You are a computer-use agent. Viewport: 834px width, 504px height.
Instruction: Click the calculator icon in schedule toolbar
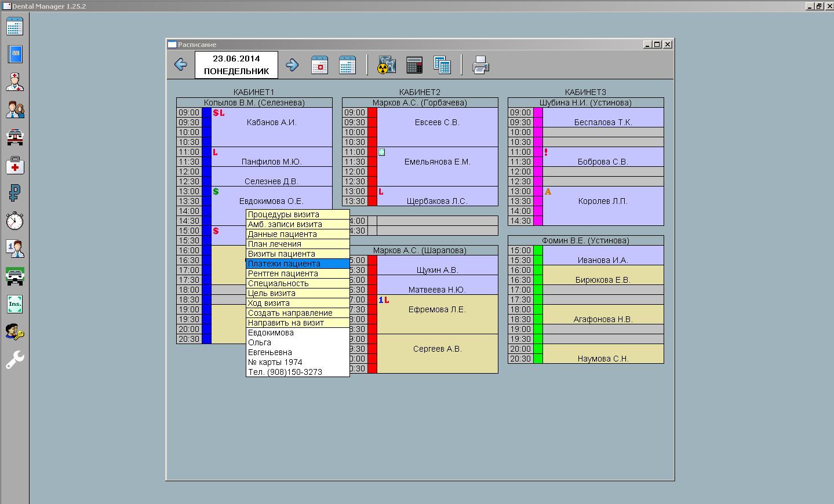coord(414,65)
